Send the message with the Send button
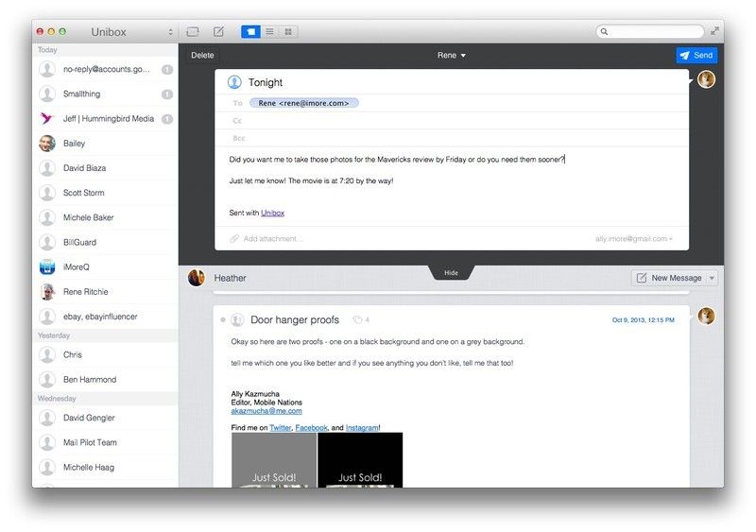This screenshot has width=756, height=532. point(696,56)
